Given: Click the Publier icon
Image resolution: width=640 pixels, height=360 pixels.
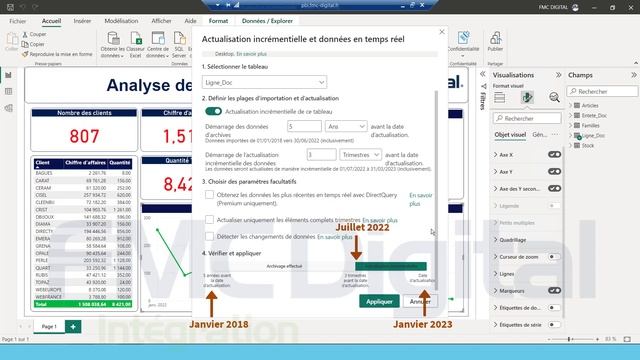Looking at the screenshot, I should pyautogui.click(x=495, y=38).
